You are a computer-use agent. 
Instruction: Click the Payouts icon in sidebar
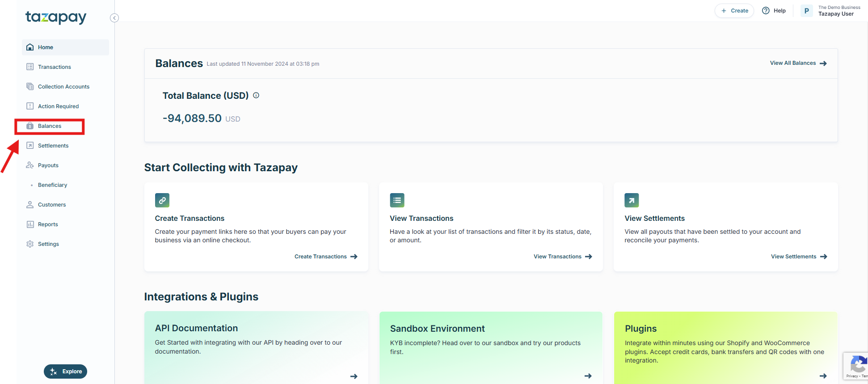pos(30,165)
